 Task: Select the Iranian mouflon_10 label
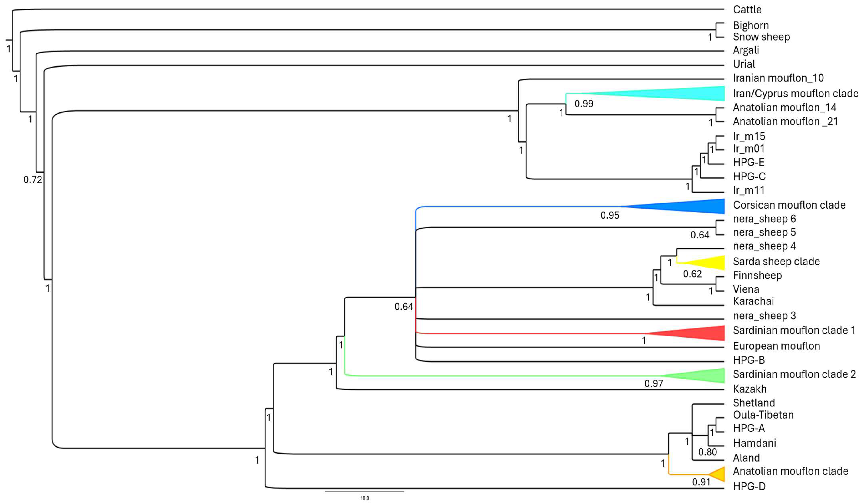(x=778, y=78)
